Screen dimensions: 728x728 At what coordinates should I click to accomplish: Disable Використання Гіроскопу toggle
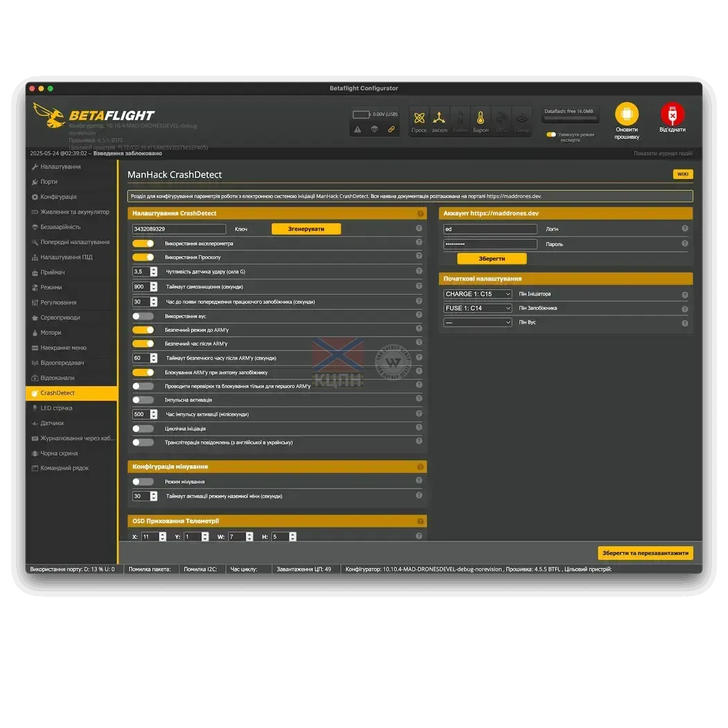(x=143, y=257)
